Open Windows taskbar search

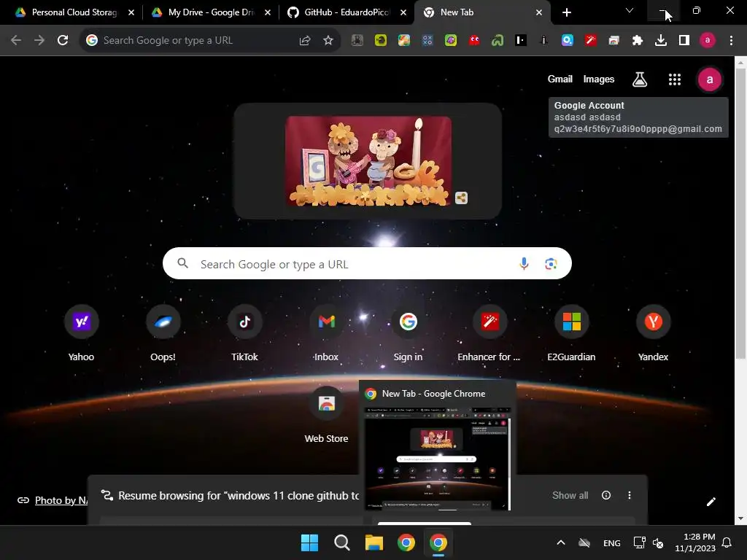click(341, 542)
